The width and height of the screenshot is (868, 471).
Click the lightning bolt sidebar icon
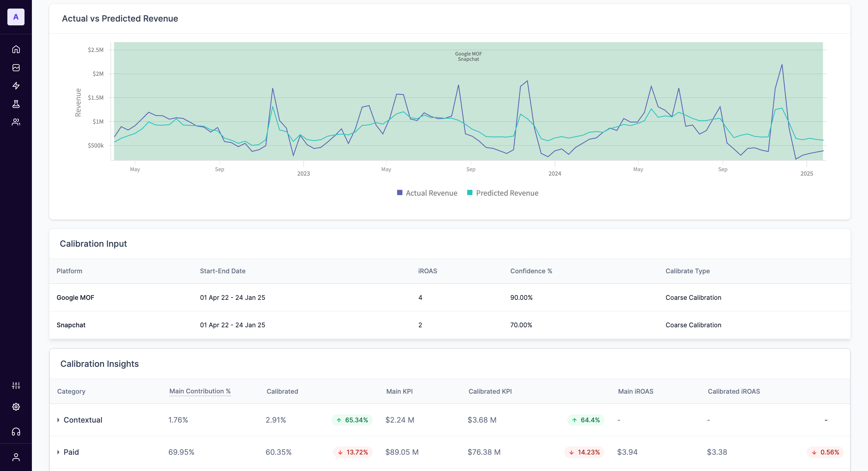tap(16, 86)
